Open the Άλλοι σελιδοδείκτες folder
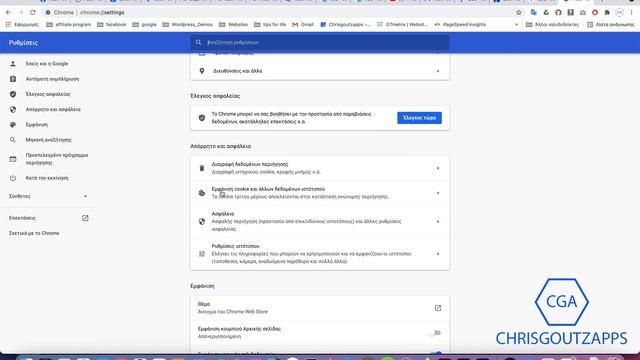This screenshot has width=640, height=360. coord(552,24)
